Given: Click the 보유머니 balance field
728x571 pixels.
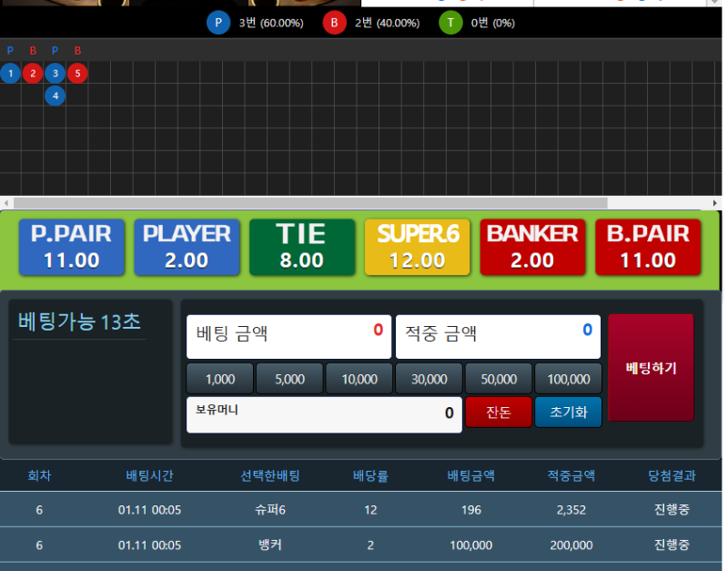Looking at the screenshot, I should point(324,414).
